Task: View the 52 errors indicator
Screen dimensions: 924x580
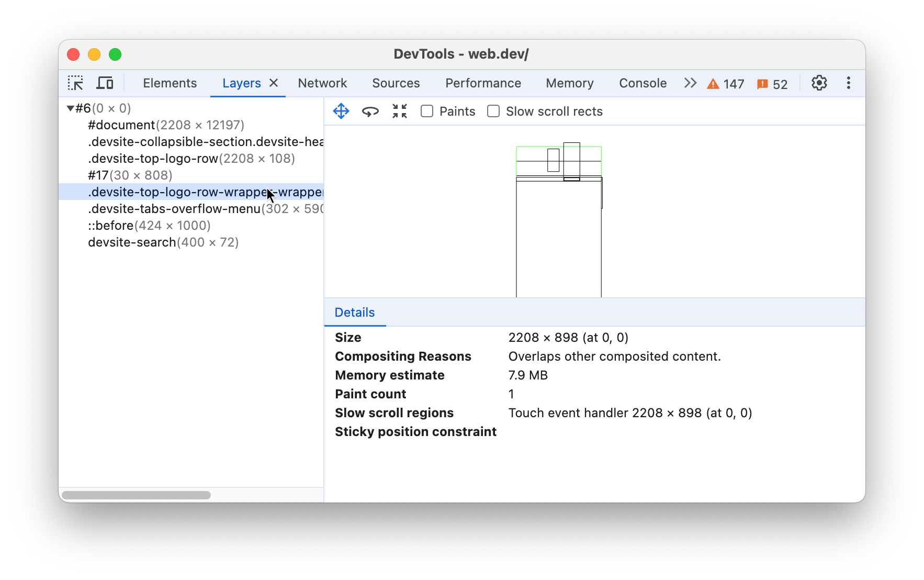Action: click(x=773, y=83)
